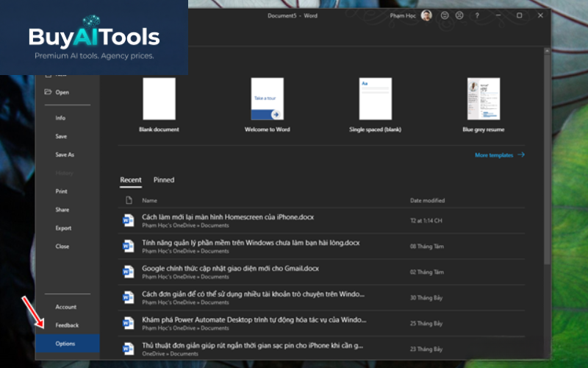Click the folder icon beside Open
Image resolution: width=588 pixels, height=368 pixels.
pos(48,91)
